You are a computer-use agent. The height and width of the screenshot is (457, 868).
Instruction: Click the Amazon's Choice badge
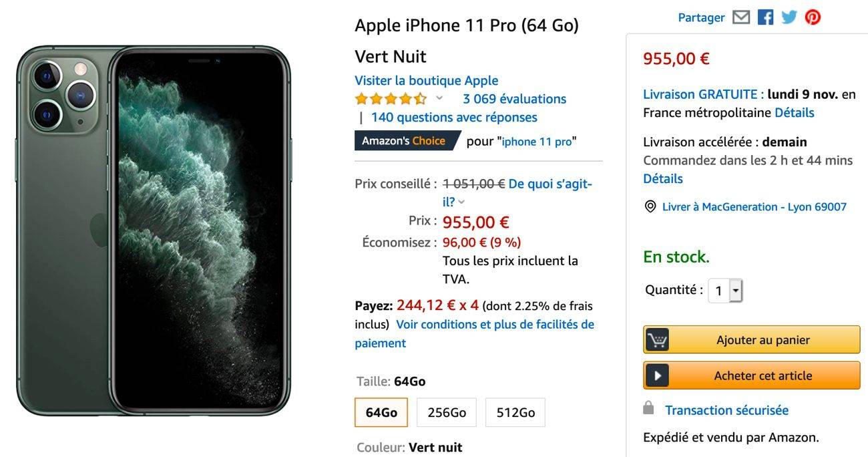point(404,141)
